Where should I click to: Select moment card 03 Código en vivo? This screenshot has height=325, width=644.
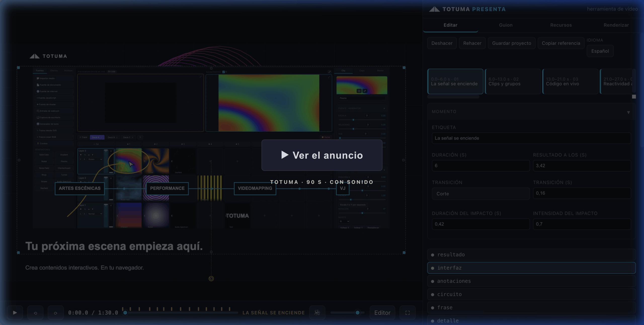tap(570, 81)
